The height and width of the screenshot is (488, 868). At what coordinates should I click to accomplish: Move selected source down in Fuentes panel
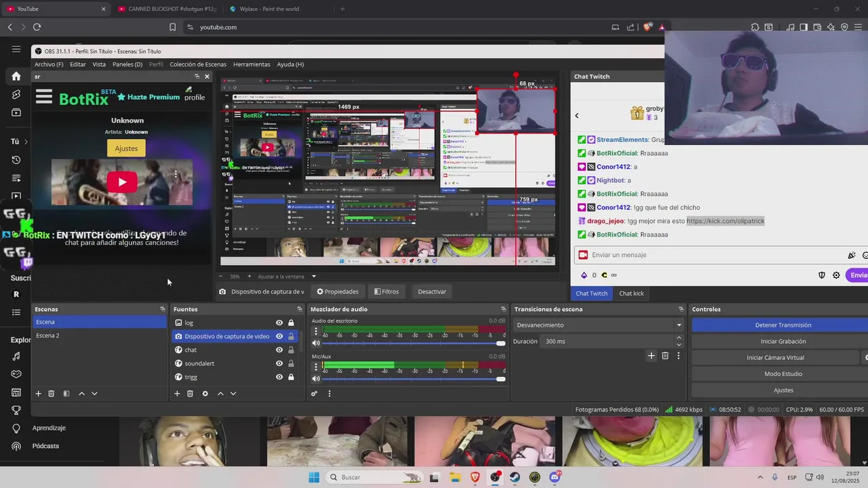[x=233, y=393]
